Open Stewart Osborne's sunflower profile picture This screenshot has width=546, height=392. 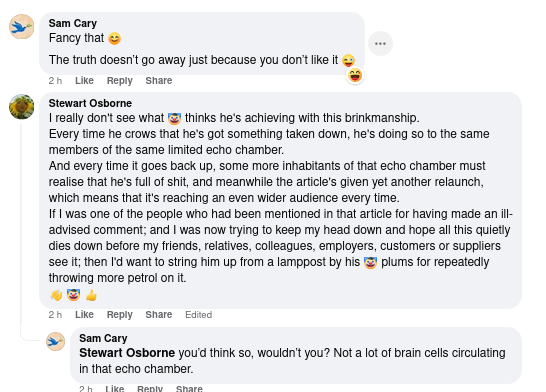[x=22, y=107]
